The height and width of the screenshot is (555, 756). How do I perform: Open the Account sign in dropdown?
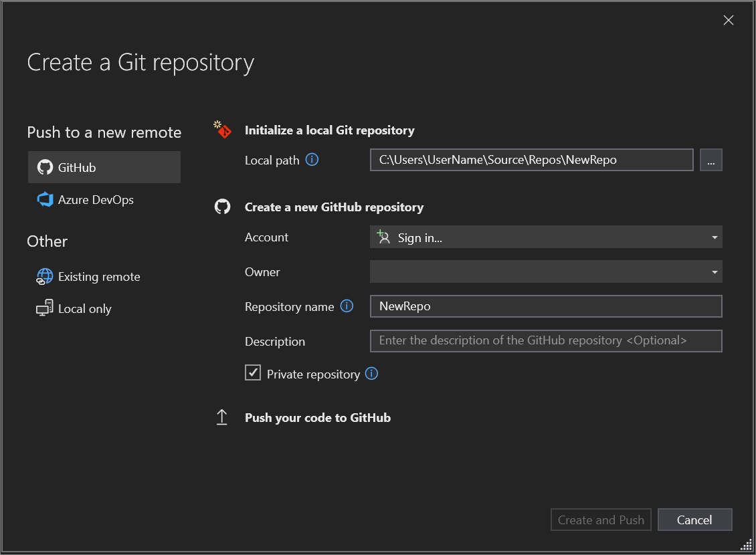tap(545, 237)
